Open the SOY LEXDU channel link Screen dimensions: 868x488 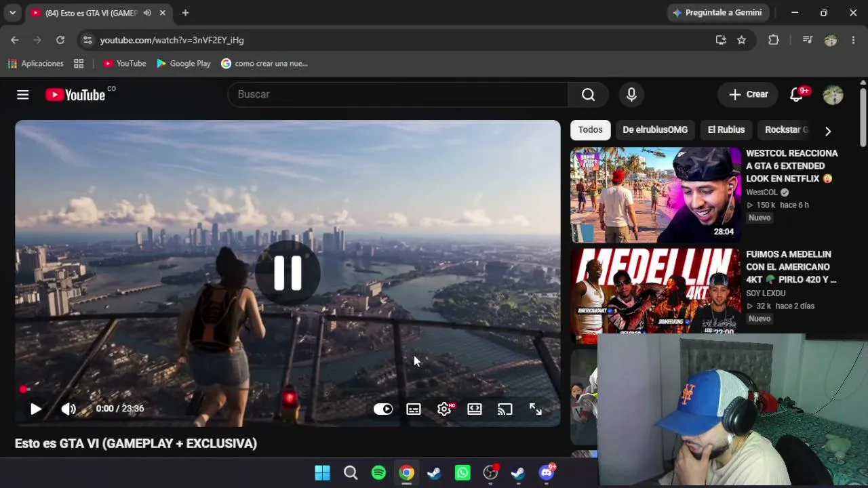[766, 293]
